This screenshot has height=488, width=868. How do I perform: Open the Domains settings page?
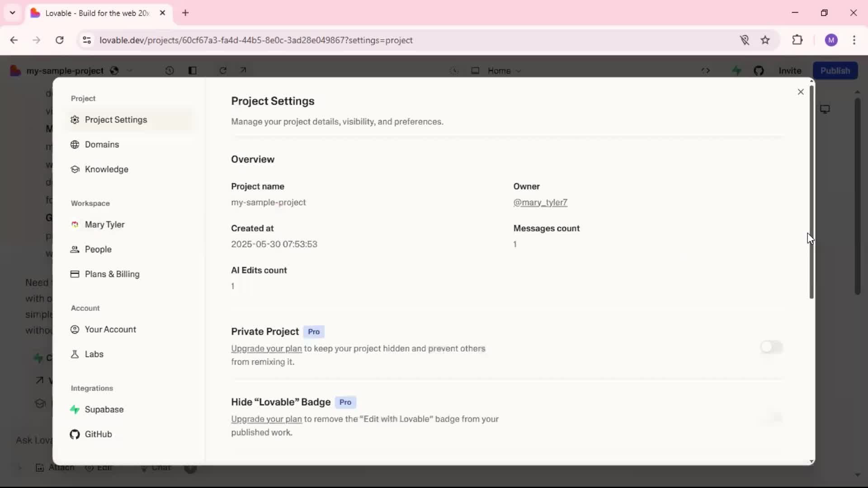(x=102, y=145)
